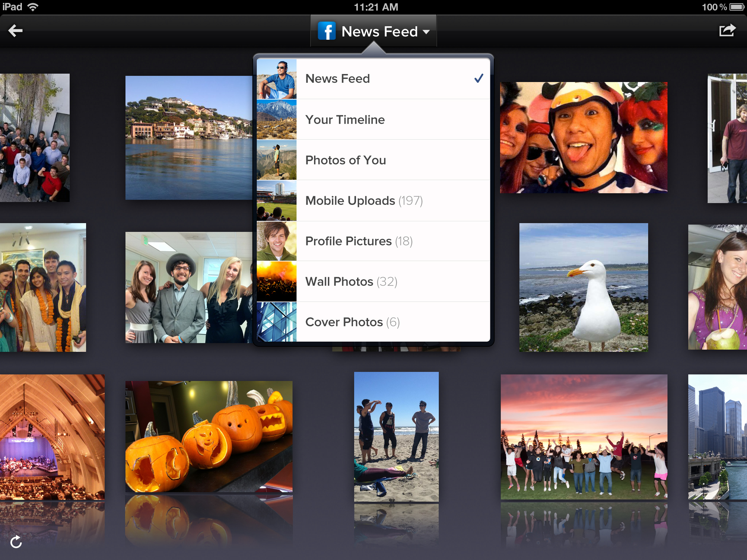Click the Facebook logo icon in header
Viewport: 747px width, 560px height.
pyautogui.click(x=326, y=31)
